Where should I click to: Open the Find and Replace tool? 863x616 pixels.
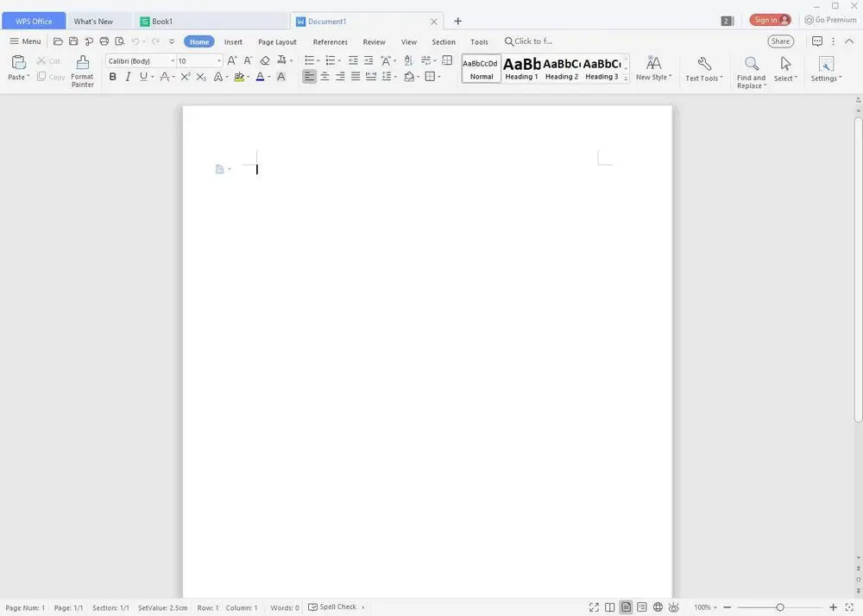[x=752, y=72]
